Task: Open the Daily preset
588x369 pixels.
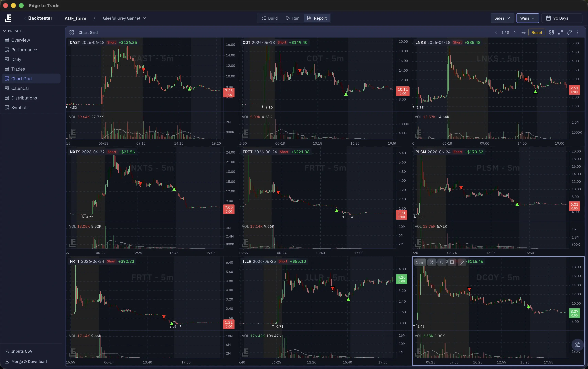Action: click(31, 59)
